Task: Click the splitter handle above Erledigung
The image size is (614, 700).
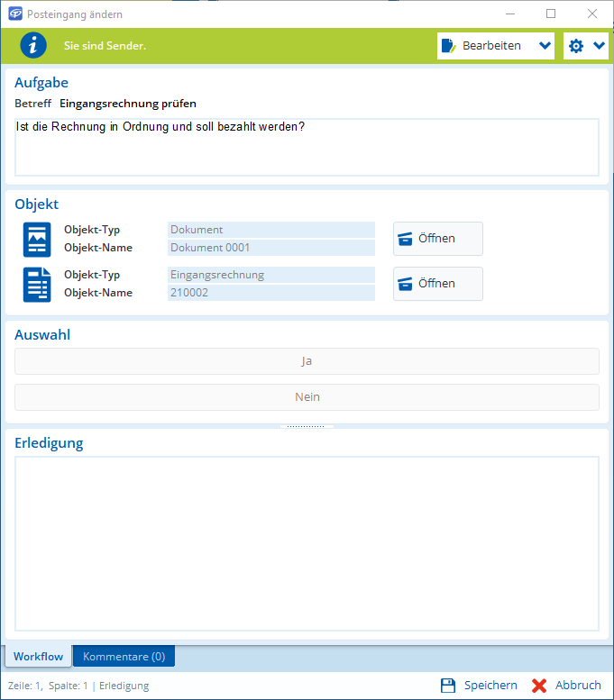Action: [x=307, y=427]
